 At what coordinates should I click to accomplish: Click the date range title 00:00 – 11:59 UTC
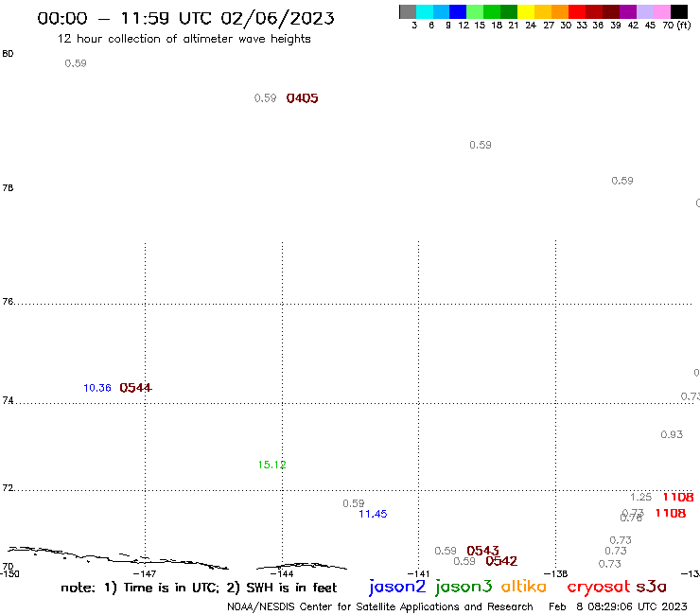click(185, 18)
